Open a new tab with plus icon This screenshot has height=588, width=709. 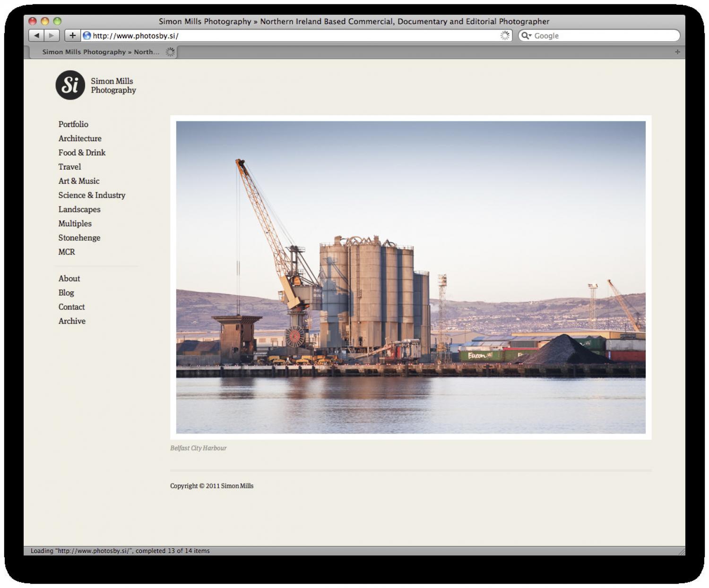677,52
